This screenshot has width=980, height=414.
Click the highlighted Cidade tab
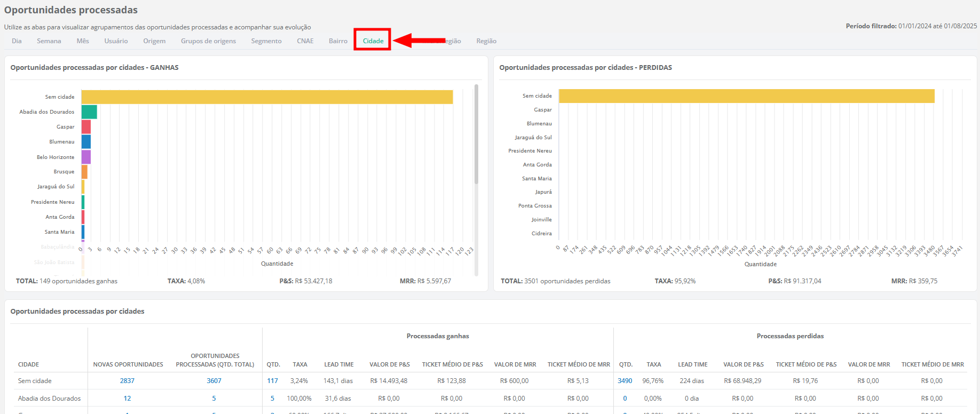(x=373, y=41)
